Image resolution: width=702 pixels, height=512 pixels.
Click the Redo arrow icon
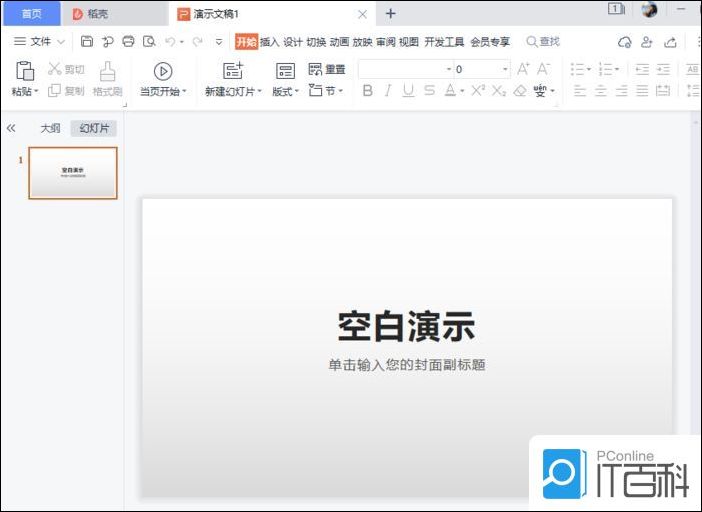(197, 42)
